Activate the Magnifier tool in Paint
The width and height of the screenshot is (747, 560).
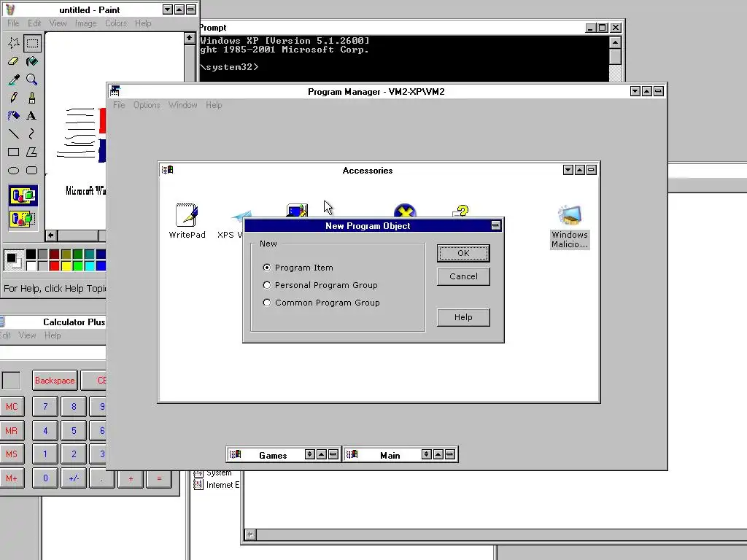32,79
